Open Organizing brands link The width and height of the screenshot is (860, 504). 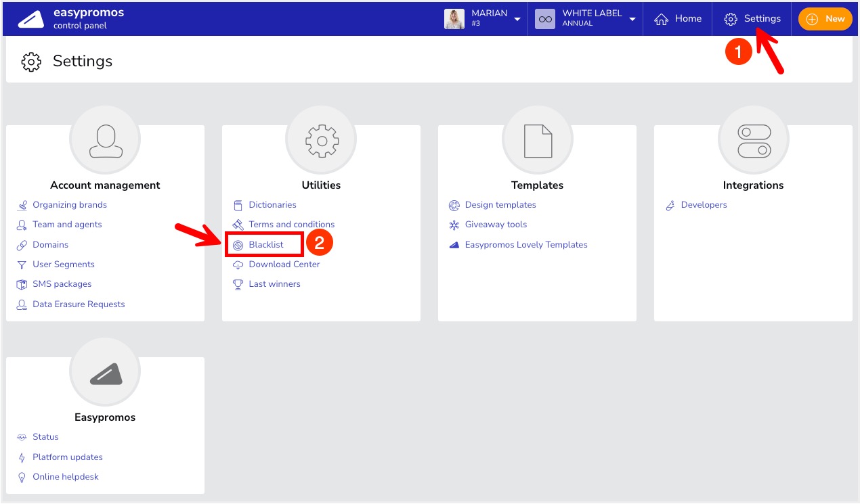click(x=70, y=205)
